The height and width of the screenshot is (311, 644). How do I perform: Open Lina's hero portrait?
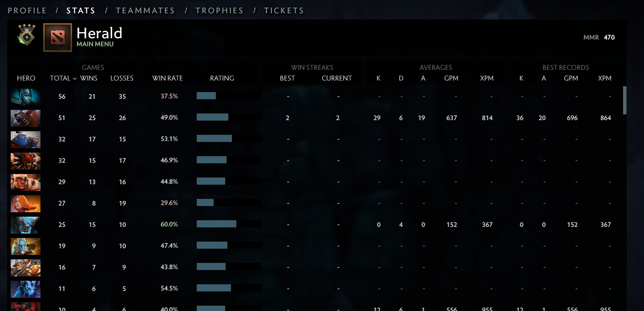pos(25,203)
